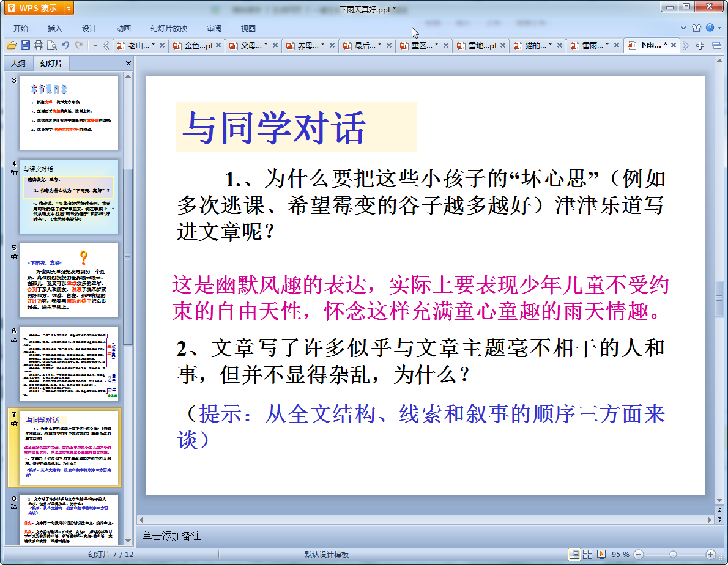
Task: Click thumbnail panel scroll down arrow
Action: (x=128, y=541)
